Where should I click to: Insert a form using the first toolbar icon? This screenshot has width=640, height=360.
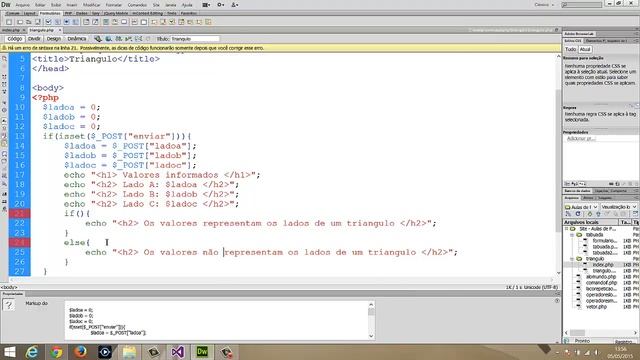tap(9, 22)
